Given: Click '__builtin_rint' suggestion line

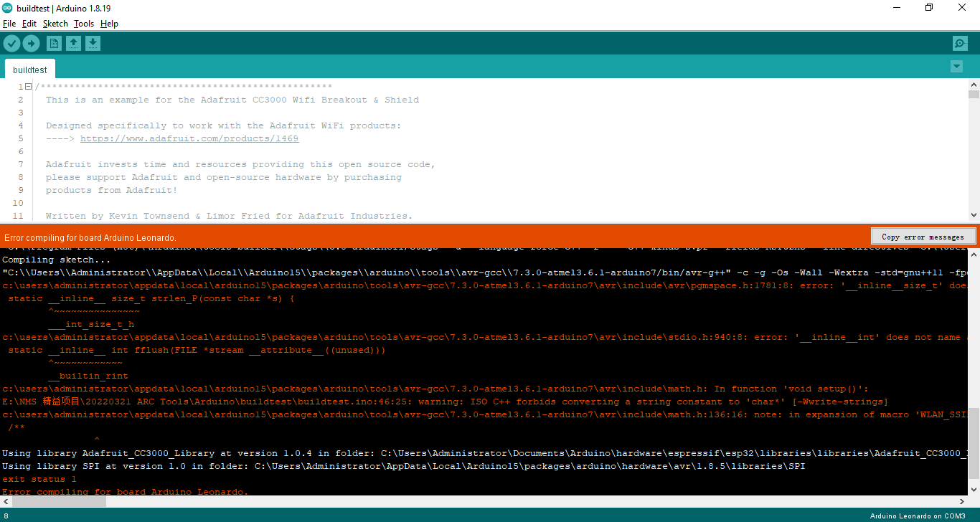Looking at the screenshot, I should 88,376.
